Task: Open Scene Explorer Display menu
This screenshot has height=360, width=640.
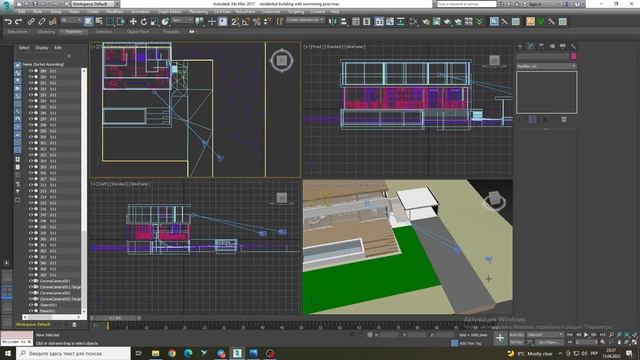Action: (42, 48)
